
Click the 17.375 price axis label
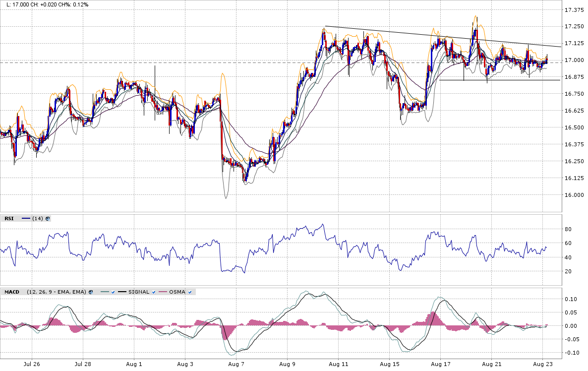click(x=573, y=9)
